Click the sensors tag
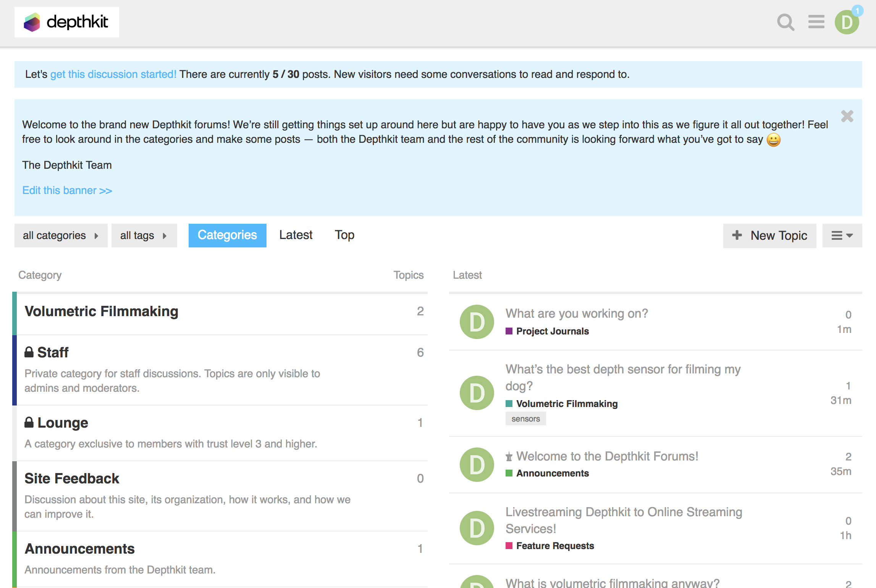876x588 pixels. point(525,419)
